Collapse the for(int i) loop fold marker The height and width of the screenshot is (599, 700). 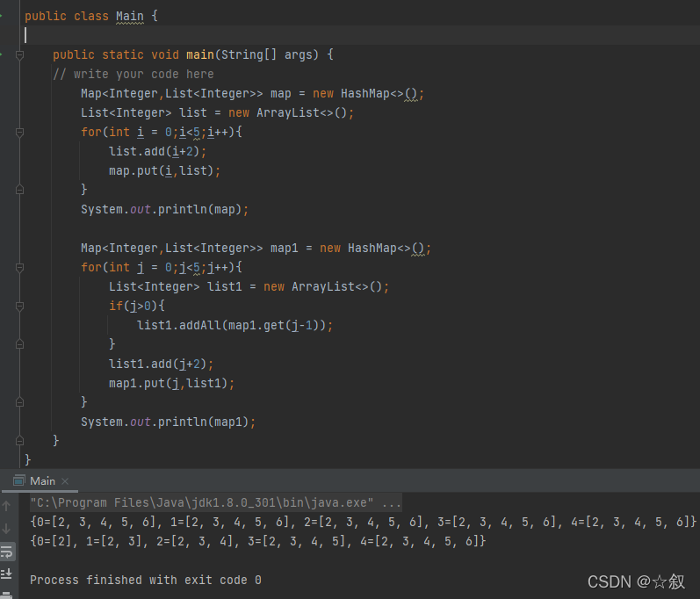(x=19, y=132)
